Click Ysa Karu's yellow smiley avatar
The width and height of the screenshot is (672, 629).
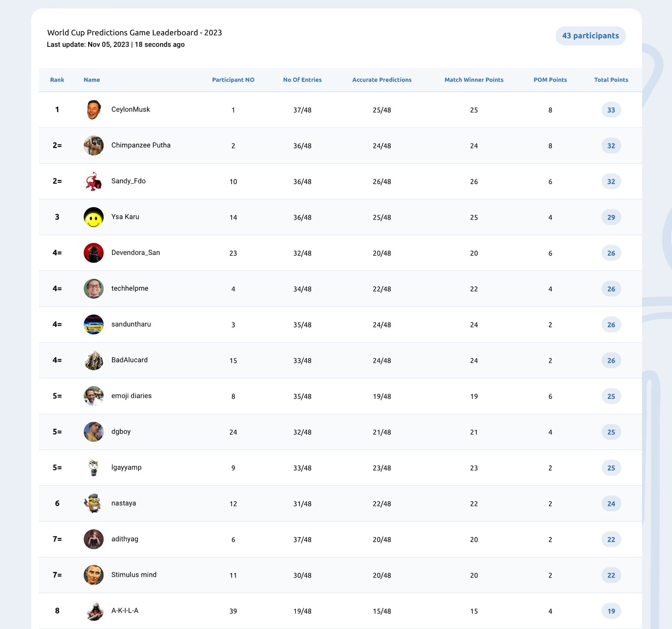click(94, 217)
